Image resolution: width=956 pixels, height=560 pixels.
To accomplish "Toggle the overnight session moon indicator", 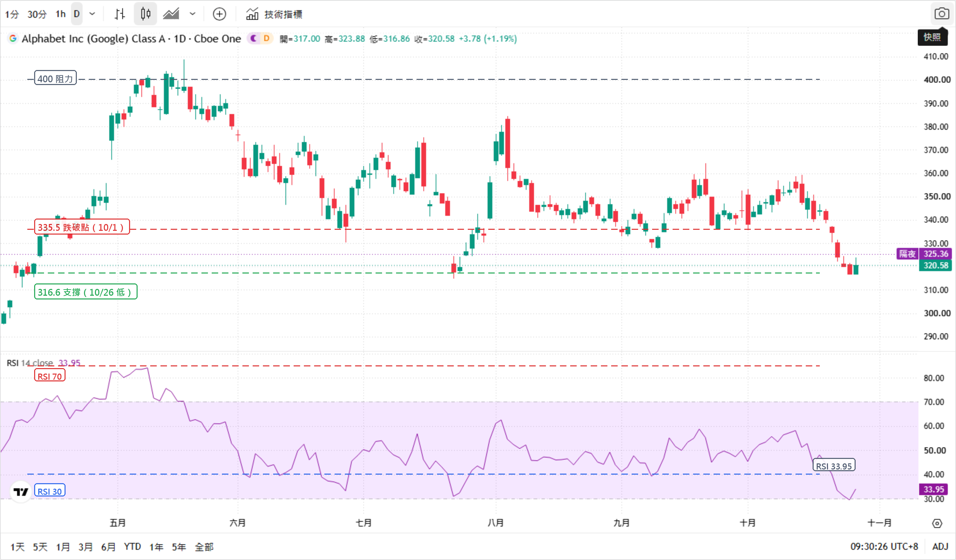I will (253, 38).
